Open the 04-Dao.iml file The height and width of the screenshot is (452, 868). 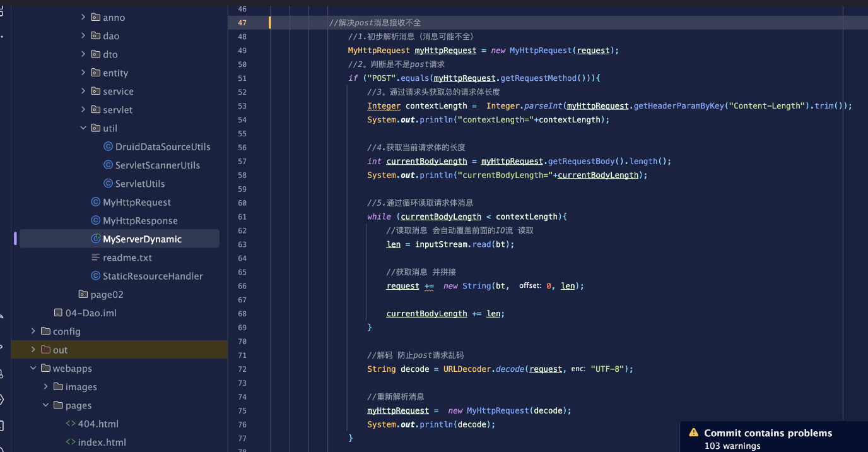[x=91, y=312]
